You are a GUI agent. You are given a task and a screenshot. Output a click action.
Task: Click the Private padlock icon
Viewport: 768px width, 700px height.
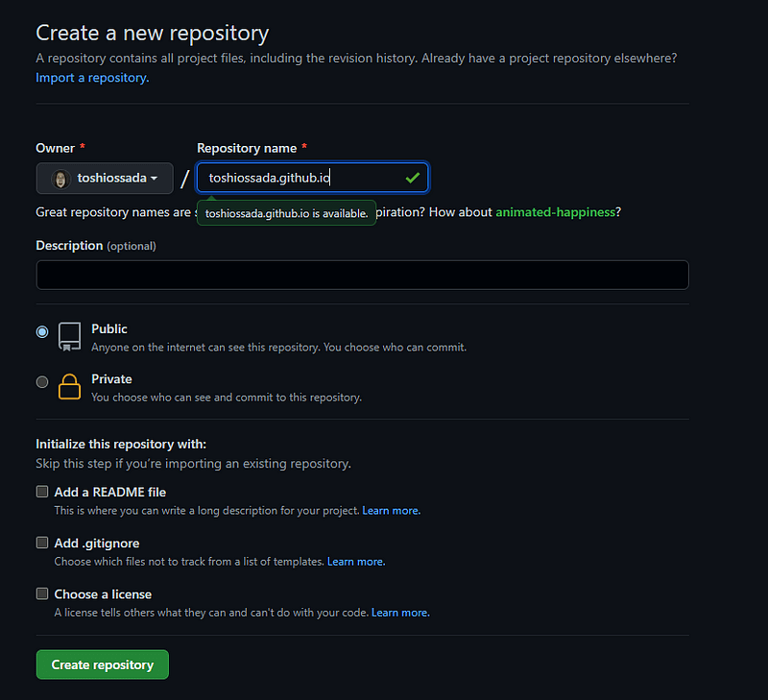coord(69,387)
